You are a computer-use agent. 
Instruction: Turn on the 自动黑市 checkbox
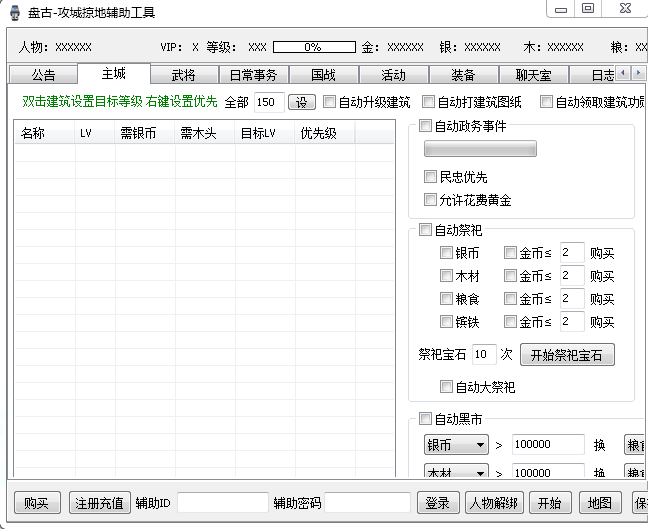[426, 419]
